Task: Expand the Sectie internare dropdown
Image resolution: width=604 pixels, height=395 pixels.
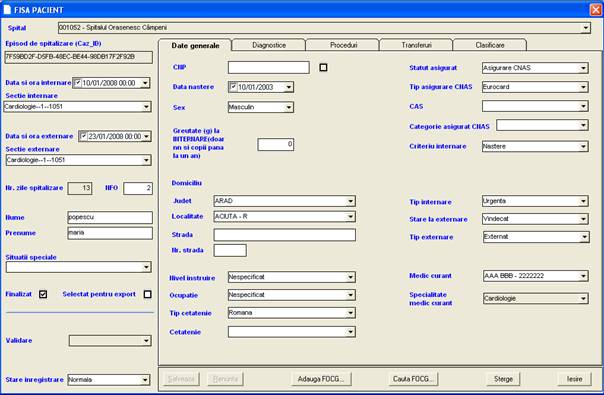Action: point(146,107)
